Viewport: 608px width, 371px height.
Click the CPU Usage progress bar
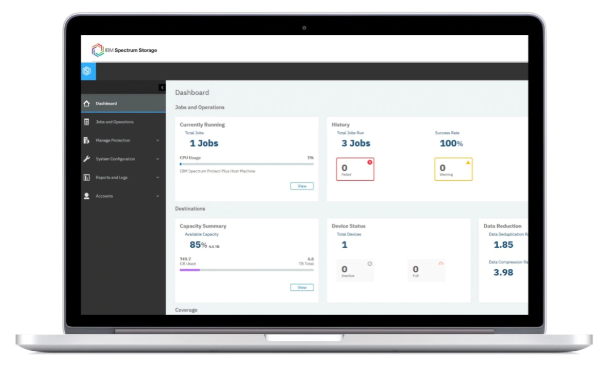247,164
